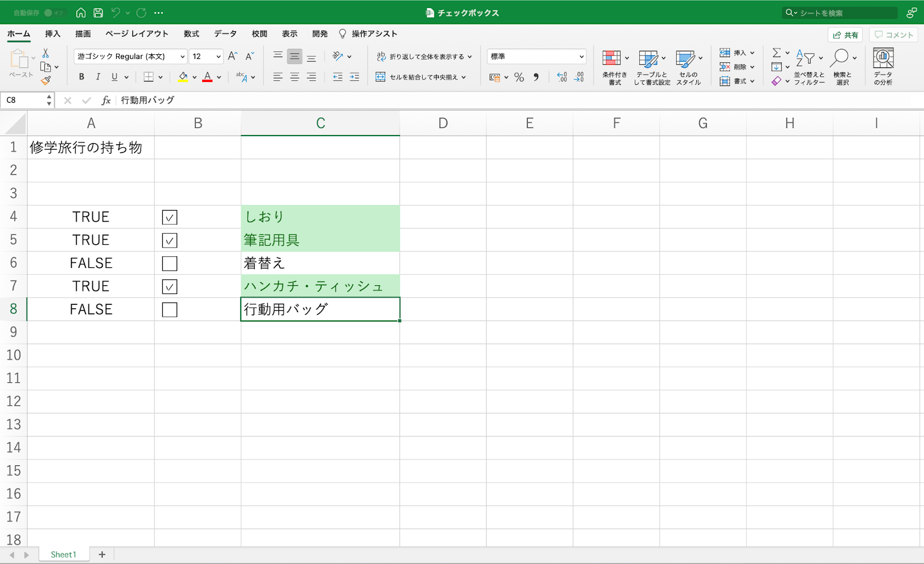
Task: Open the 開発 ribbon tab
Action: coord(319,33)
